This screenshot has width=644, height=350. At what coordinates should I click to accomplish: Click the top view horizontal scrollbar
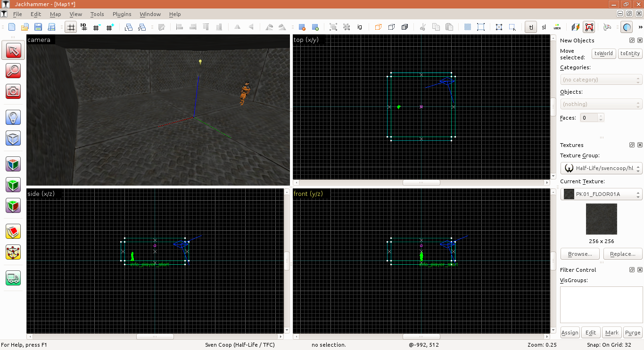421,182
